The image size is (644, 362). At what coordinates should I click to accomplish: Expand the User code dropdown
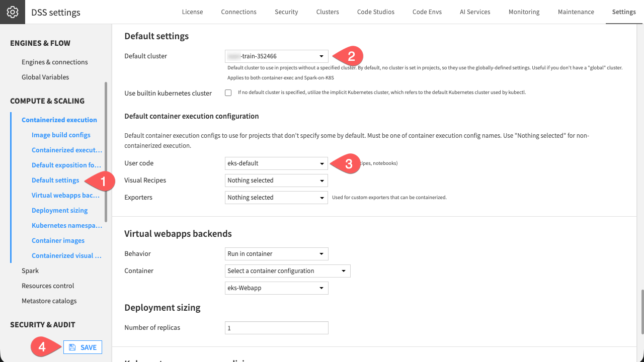[277, 163]
